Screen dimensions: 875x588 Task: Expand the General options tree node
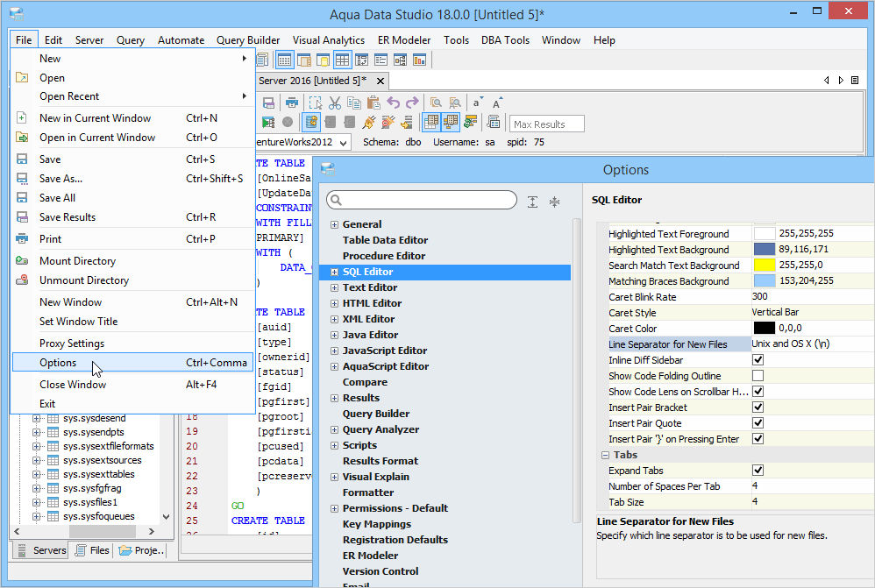(x=334, y=224)
